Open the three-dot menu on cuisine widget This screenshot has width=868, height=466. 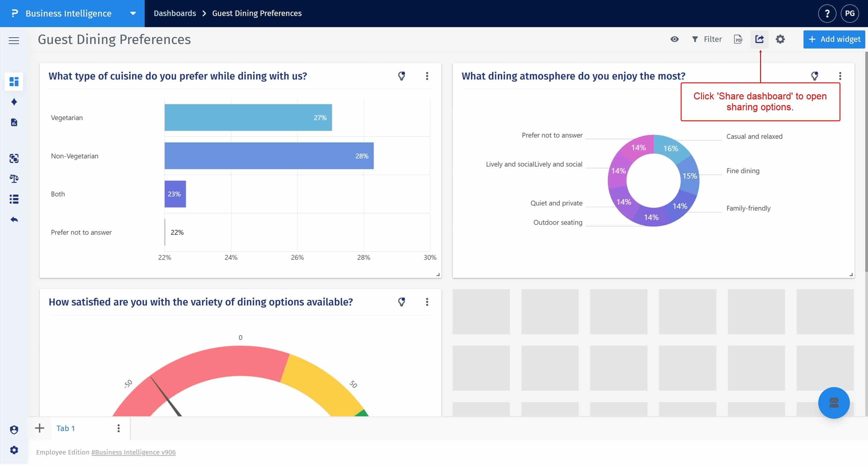427,76
